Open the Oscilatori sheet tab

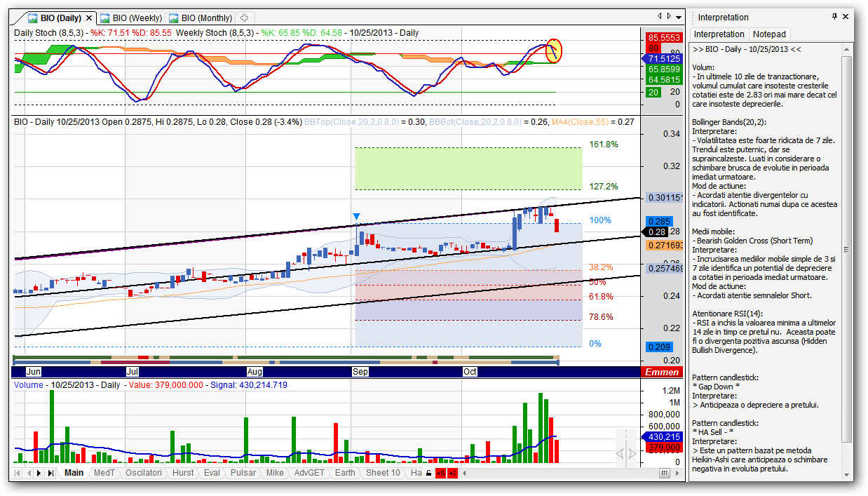tap(143, 473)
